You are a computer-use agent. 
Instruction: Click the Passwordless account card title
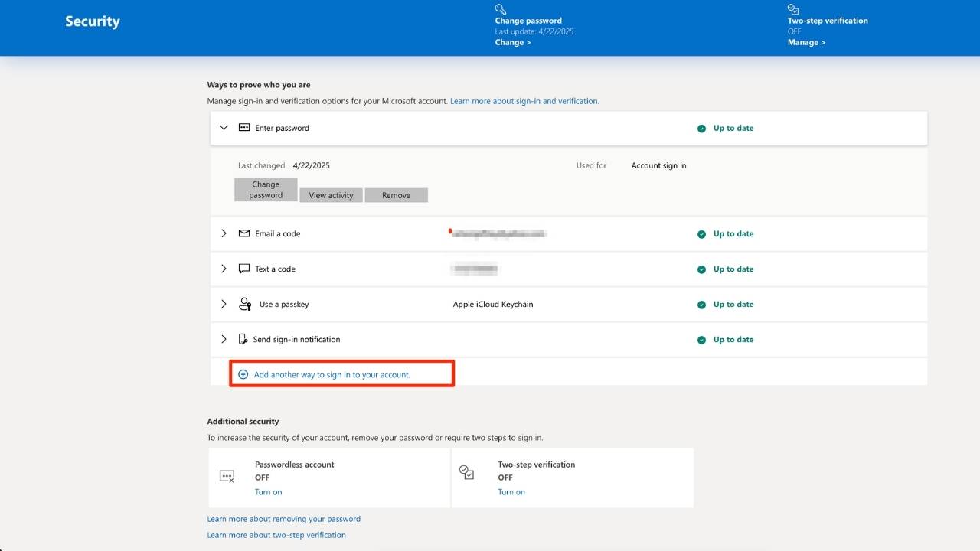point(295,465)
